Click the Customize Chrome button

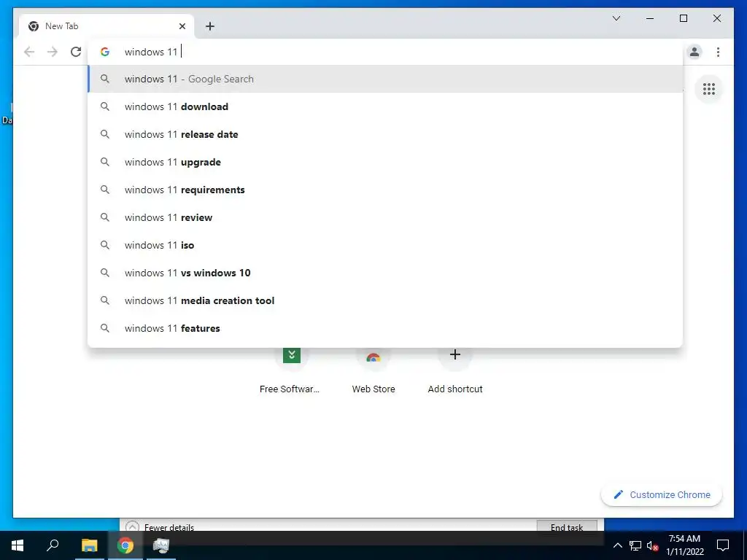662,495
